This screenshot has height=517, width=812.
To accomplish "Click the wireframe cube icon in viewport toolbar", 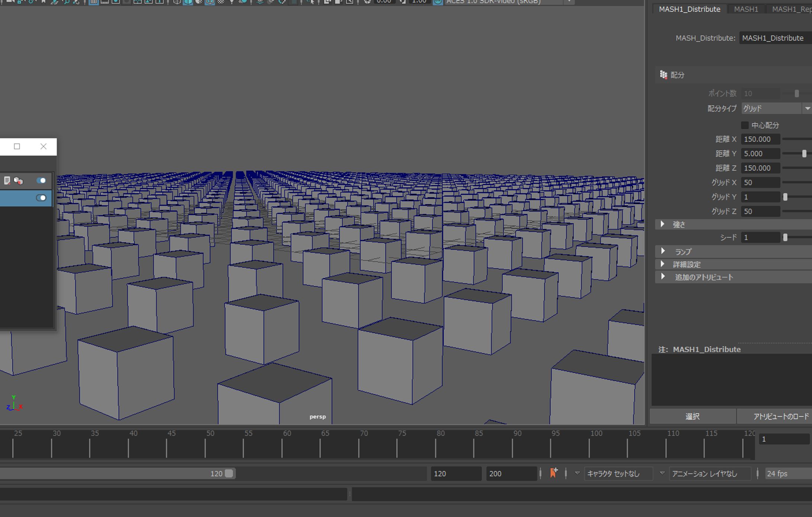I will (x=177, y=2).
